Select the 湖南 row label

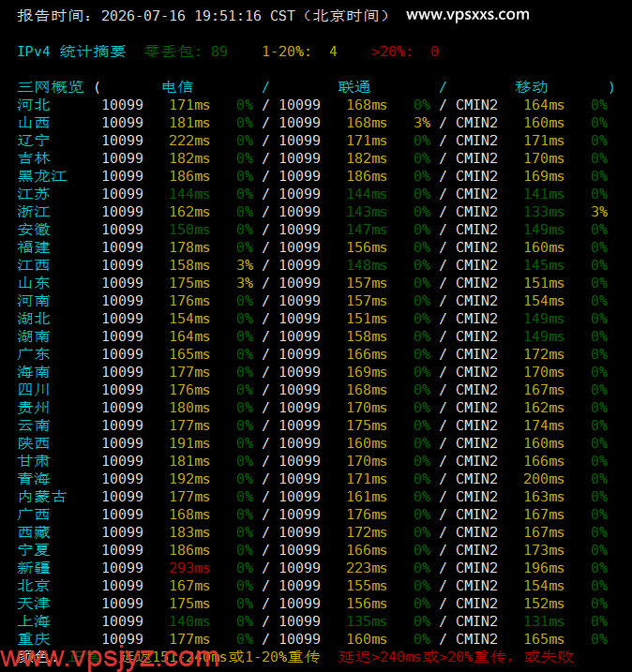pos(34,336)
